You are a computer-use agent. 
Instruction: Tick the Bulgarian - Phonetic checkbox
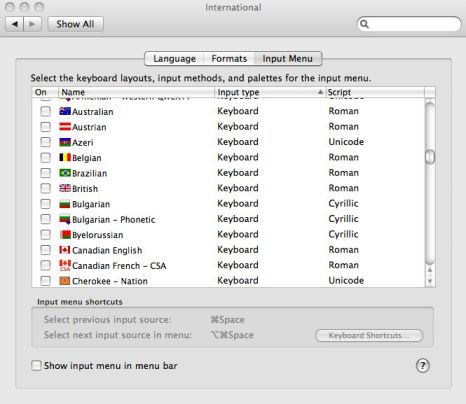tap(45, 219)
